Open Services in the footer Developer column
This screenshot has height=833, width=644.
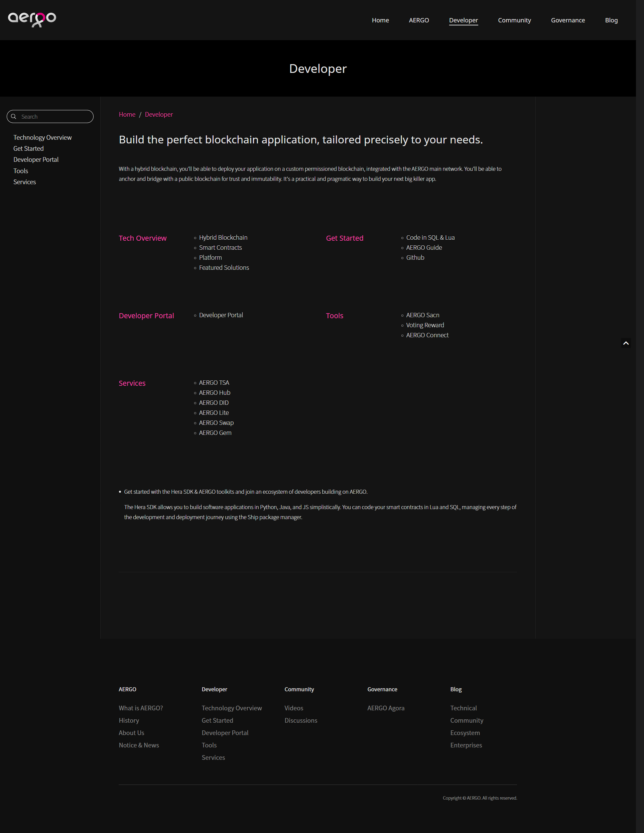click(x=213, y=757)
